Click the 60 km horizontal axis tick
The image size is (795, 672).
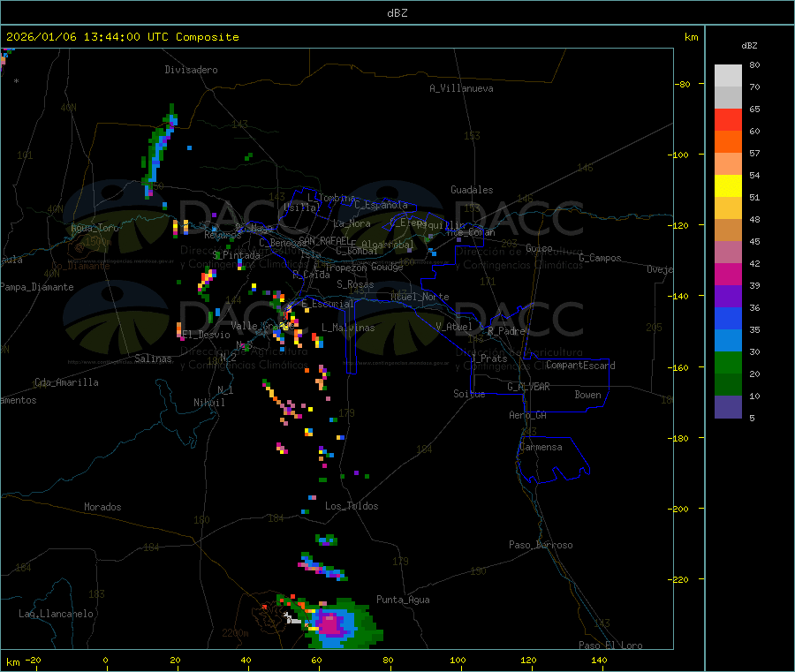click(x=316, y=661)
